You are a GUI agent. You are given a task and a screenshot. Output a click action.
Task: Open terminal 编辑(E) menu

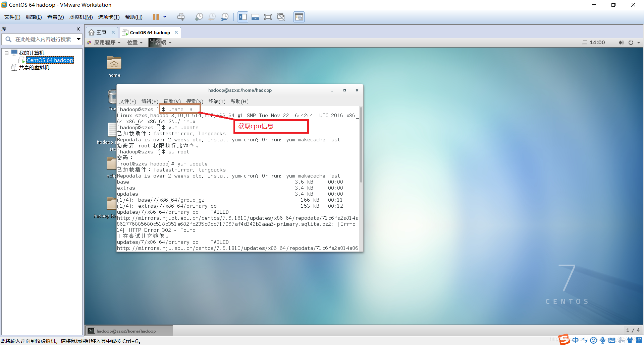150,101
